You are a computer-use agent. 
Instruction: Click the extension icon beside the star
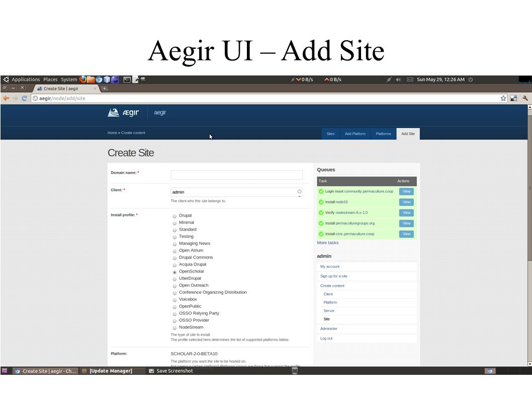[514, 98]
